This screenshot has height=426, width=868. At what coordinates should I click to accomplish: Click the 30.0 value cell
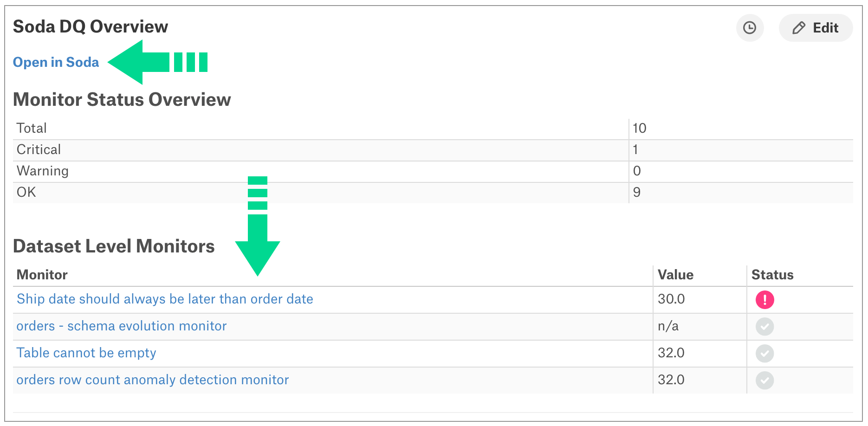click(671, 299)
